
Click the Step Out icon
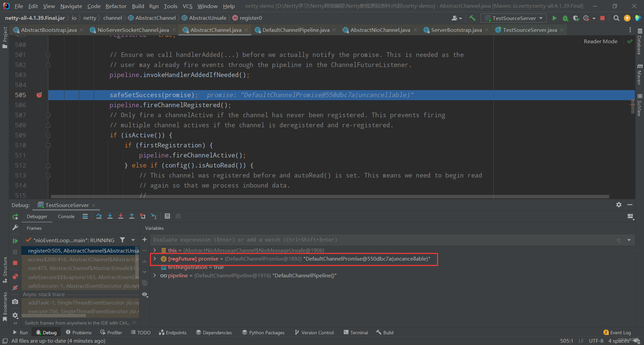132,216
